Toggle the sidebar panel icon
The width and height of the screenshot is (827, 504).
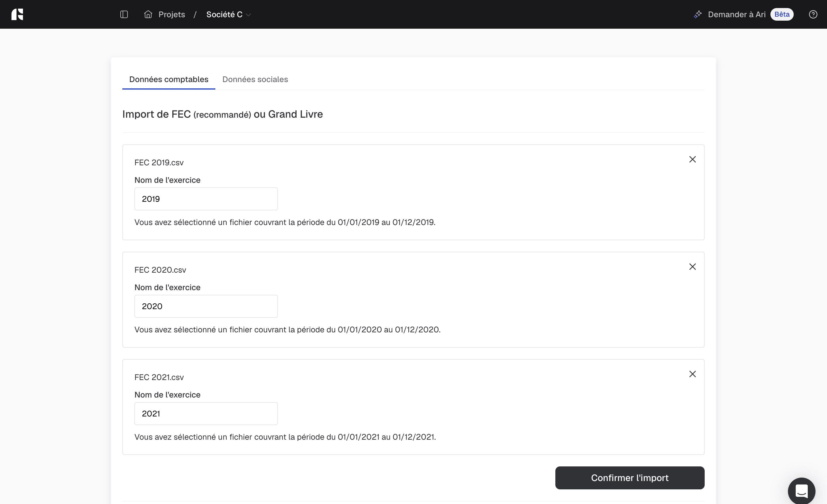click(124, 14)
